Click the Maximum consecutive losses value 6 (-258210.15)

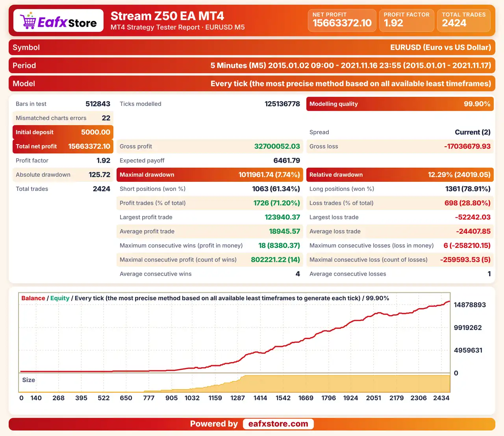tap(467, 246)
